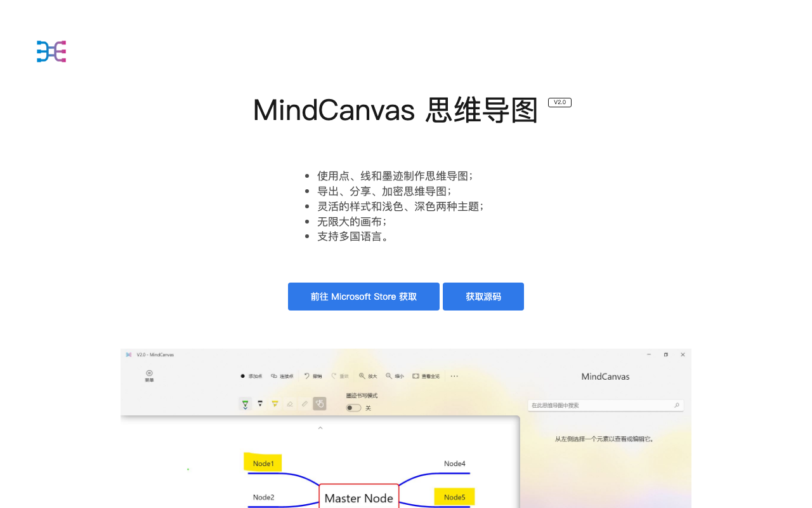
Task: Click the V2.0 version badge
Action: [x=560, y=102]
